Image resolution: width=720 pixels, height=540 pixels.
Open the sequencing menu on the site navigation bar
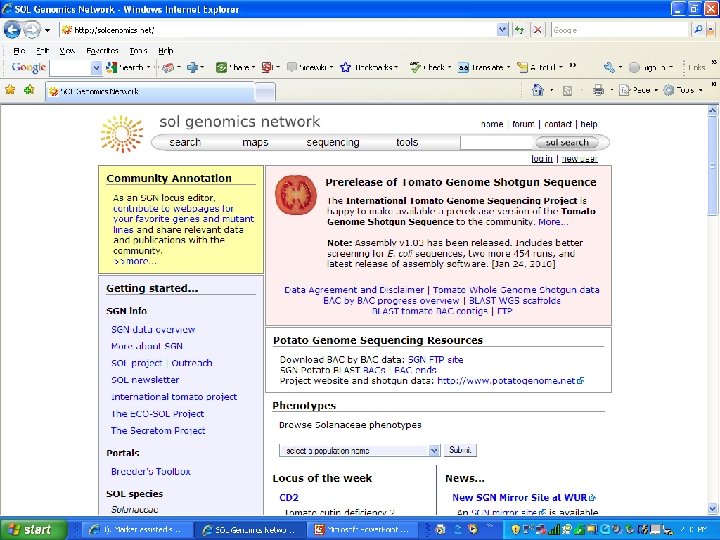[333, 142]
